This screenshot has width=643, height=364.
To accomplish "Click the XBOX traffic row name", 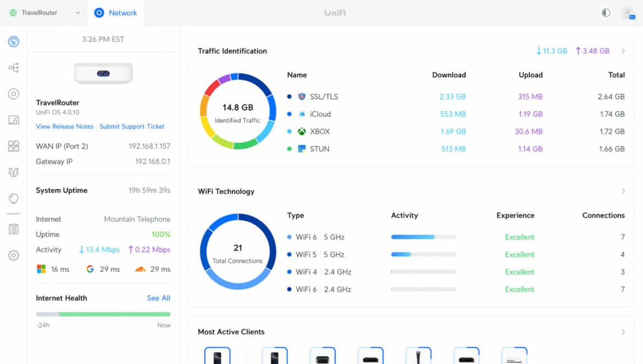I will [x=320, y=131].
